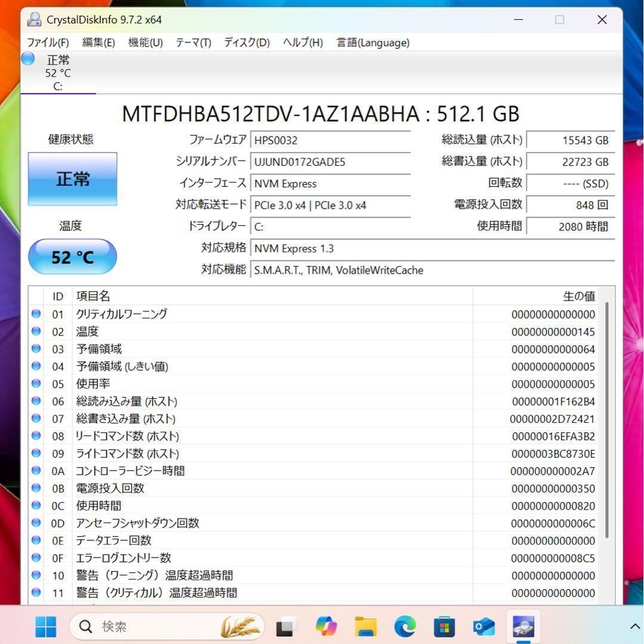Open the 機能(U) menu
The image size is (644, 644).
pyautogui.click(x=144, y=42)
